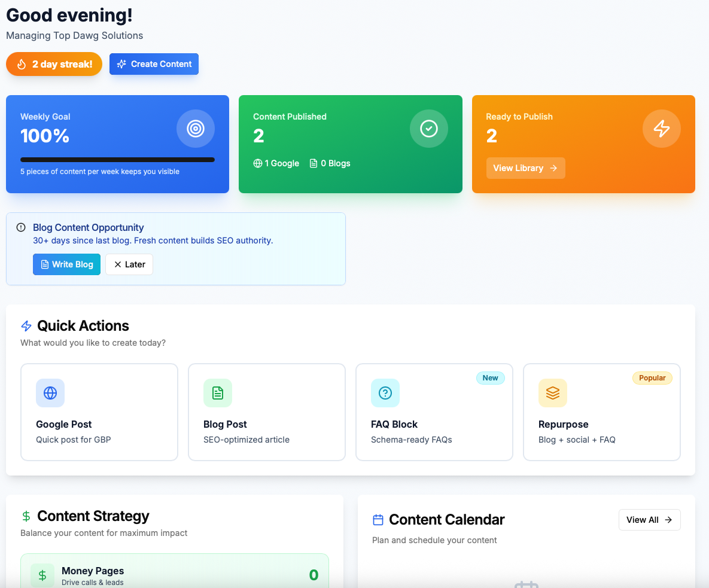Click the flame icon in the streak badge

point(22,64)
